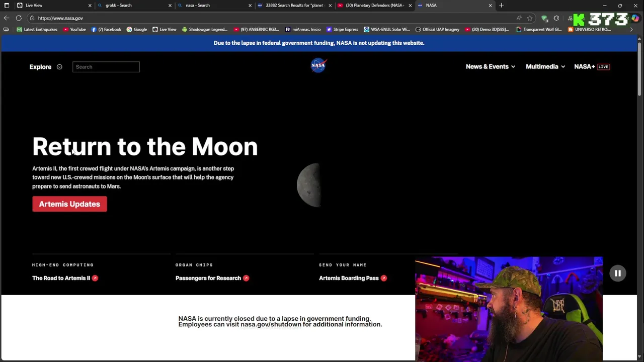Click the page vertical scrollbar thumb

point(639,69)
